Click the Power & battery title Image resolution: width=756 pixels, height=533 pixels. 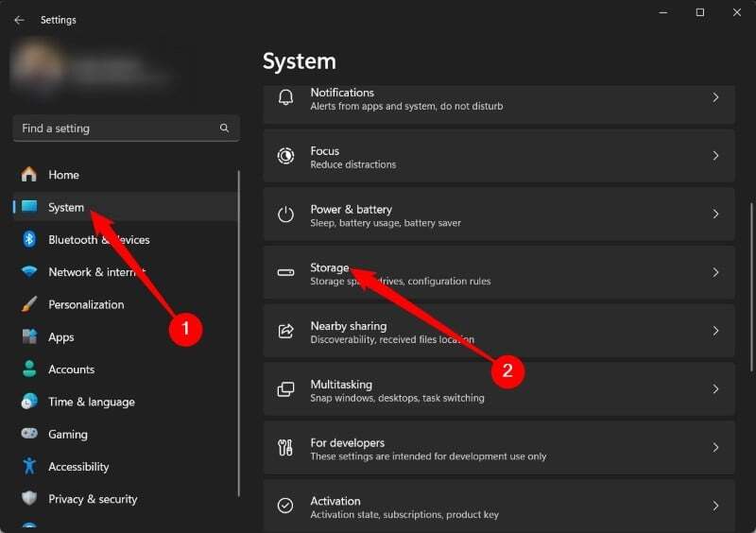351,210
